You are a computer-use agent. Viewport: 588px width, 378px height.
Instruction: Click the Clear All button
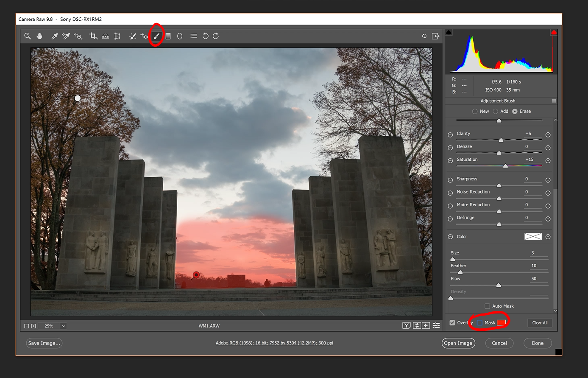click(x=540, y=322)
